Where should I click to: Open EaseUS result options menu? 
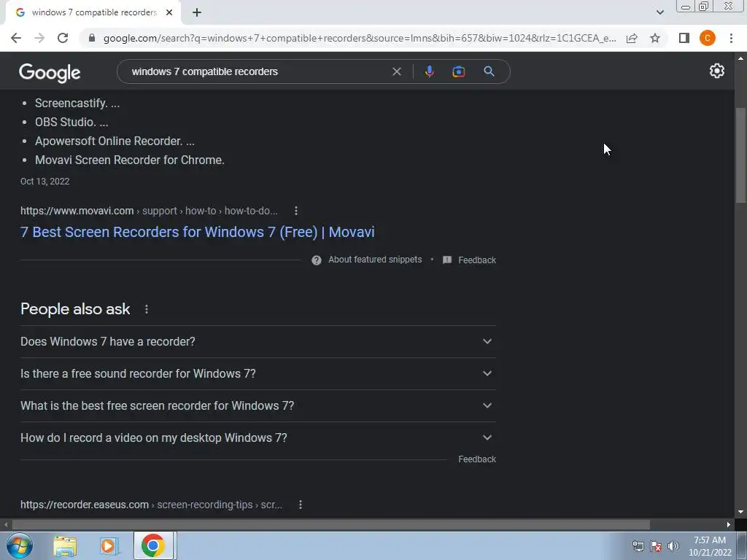click(x=300, y=505)
